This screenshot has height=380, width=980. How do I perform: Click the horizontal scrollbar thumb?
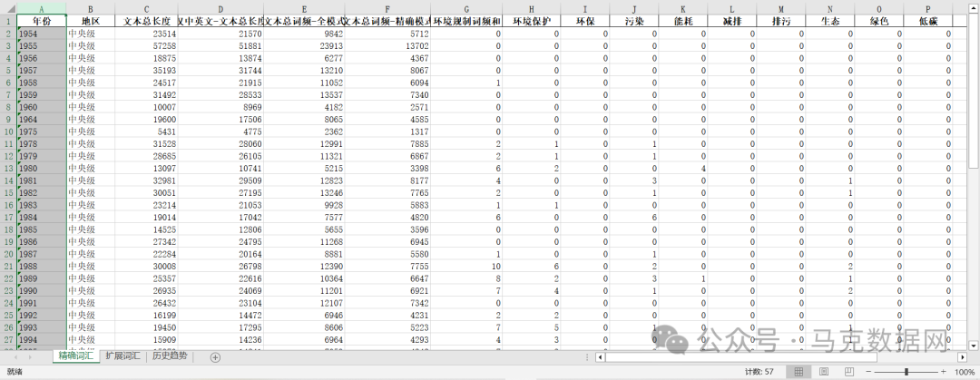tap(740, 357)
